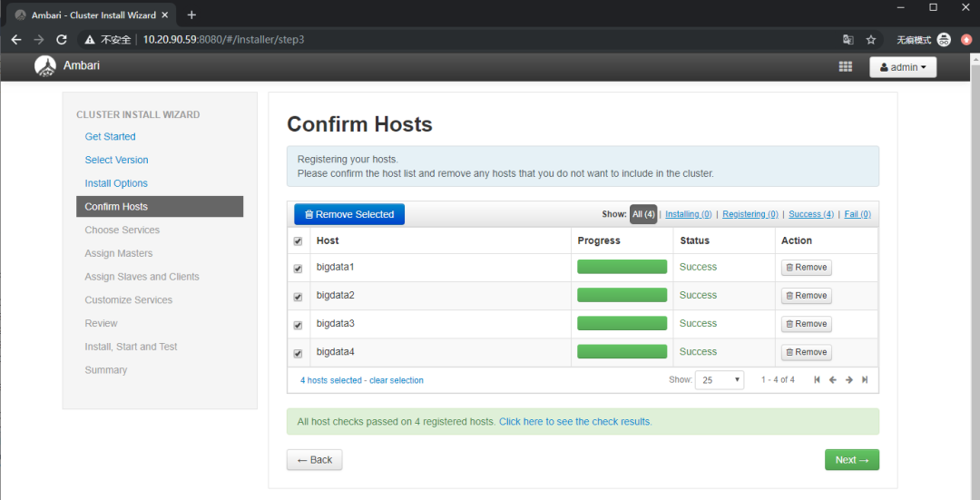
Task: Filter hosts by Registering (0)
Action: click(750, 214)
